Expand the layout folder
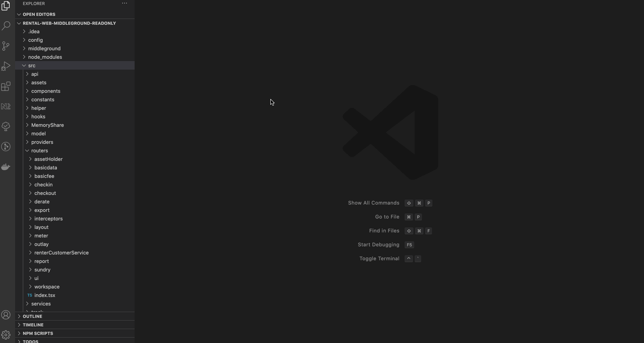644x343 pixels. (x=75, y=227)
